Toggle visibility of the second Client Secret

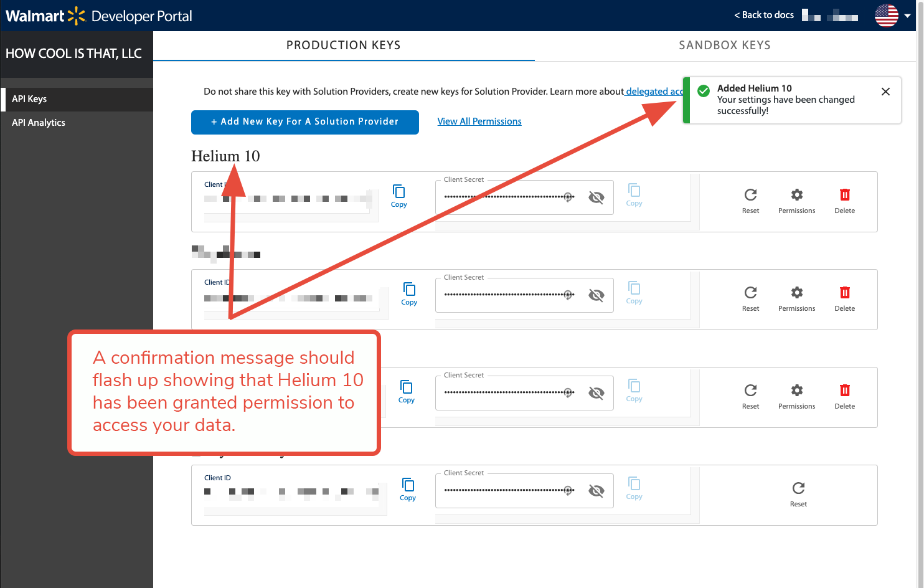tap(596, 295)
